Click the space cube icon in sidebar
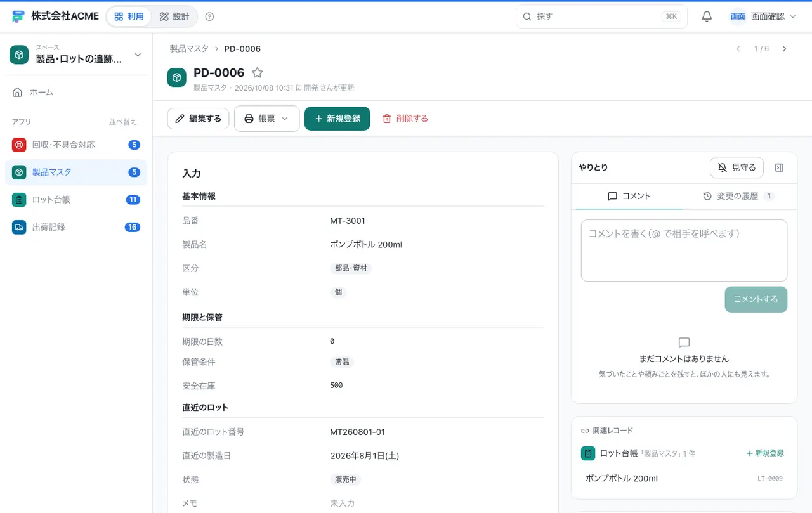Image resolution: width=812 pixels, height=513 pixels. 20,55
